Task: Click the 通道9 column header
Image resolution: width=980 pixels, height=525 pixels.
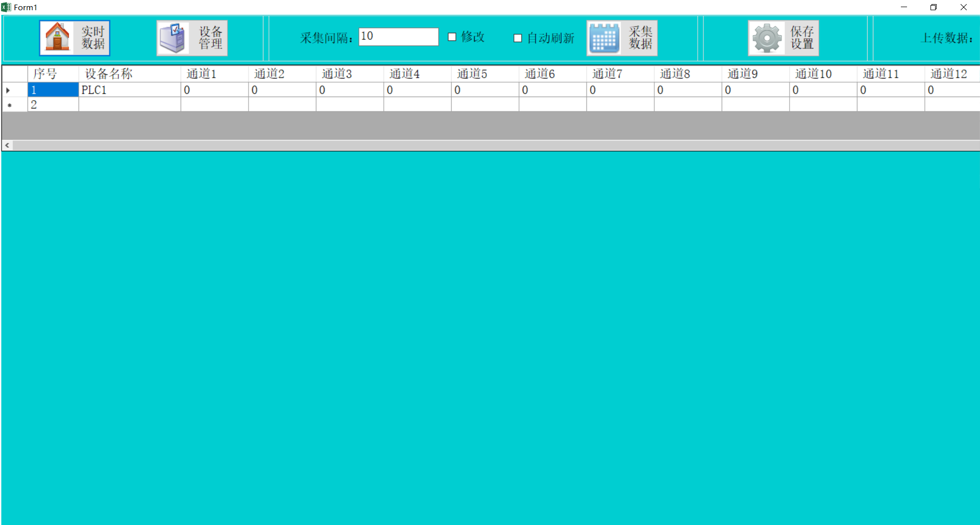Action: point(755,74)
